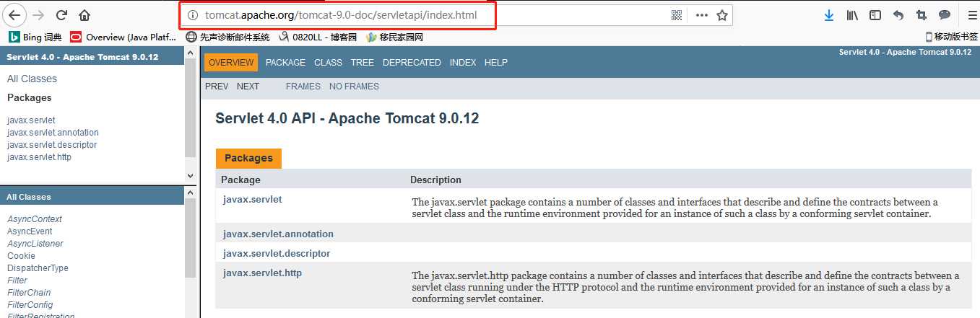Click the Servlet 4.0 API page heading
Viewport: 980px width, 318px height.
click(347, 119)
